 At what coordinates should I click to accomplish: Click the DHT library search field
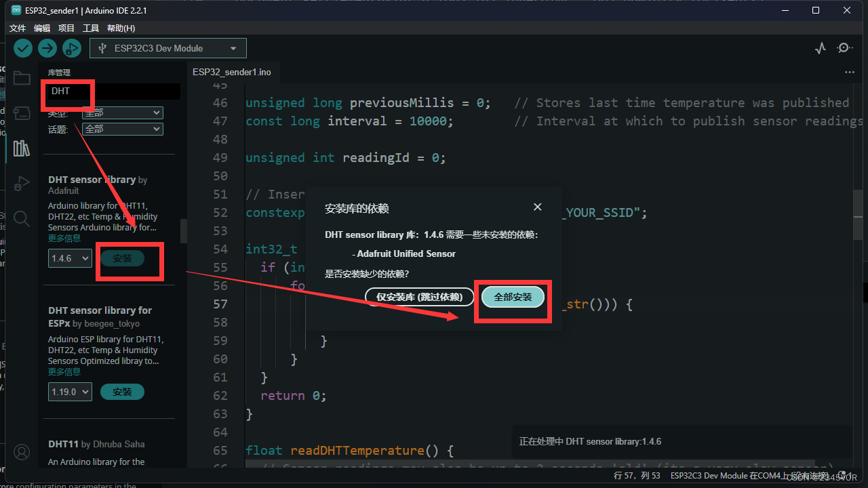[x=113, y=91]
